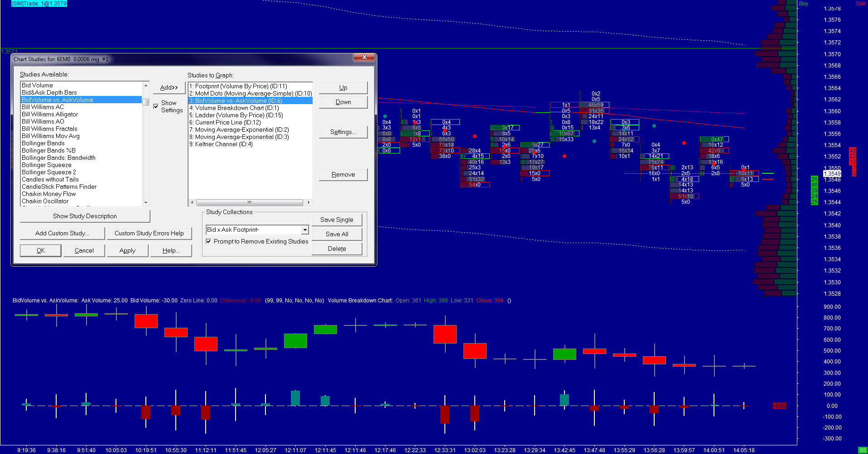The height and width of the screenshot is (454, 868).
Task: Toggle the Show Settings checkbox
Action: pos(156,106)
